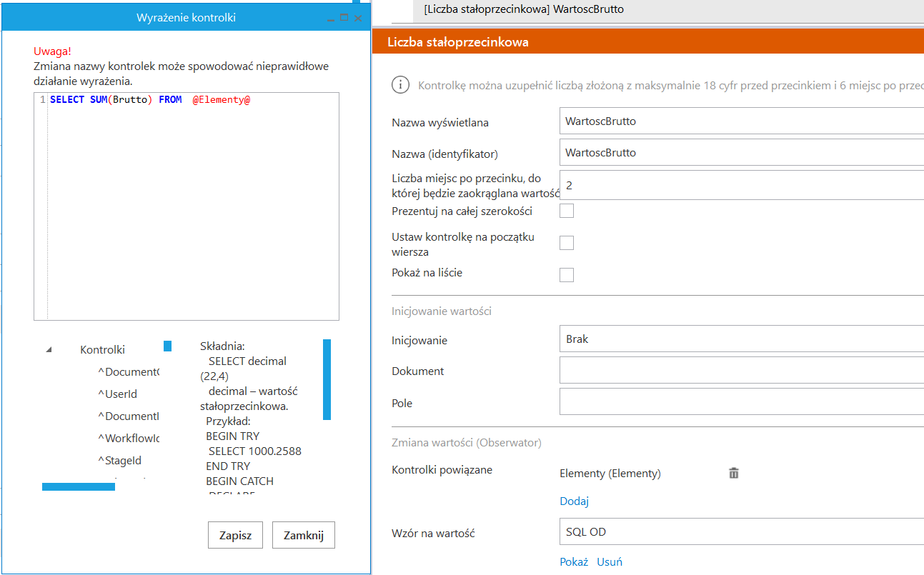Click the info icon beside the hint text
Viewport: 924px width, 575px height.
click(x=400, y=86)
